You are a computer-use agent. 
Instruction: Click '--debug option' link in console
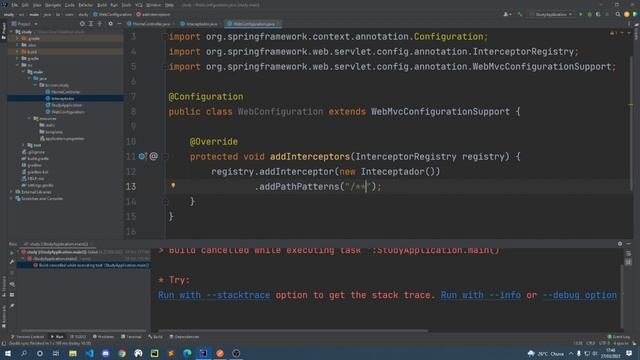click(580, 295)
